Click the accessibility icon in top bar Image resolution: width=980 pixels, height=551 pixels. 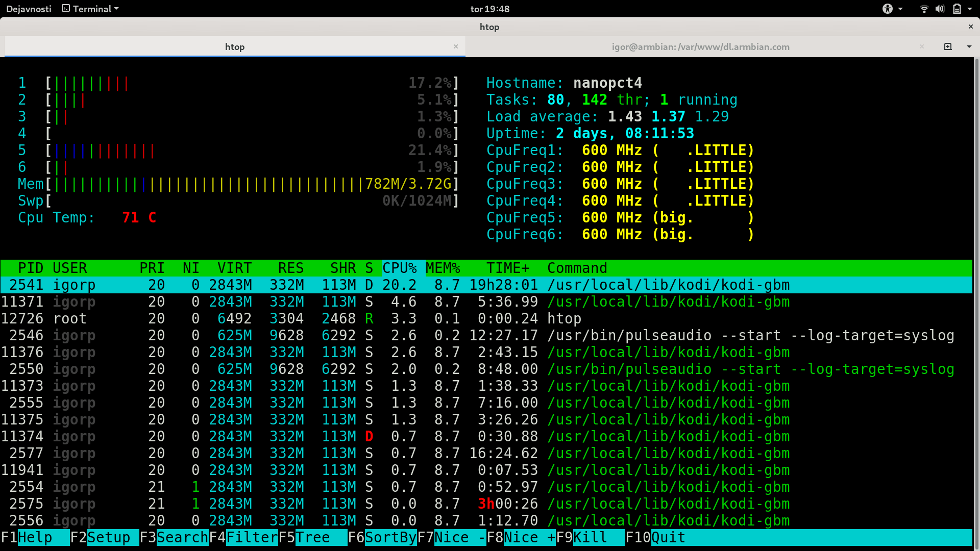coord(888,9)
